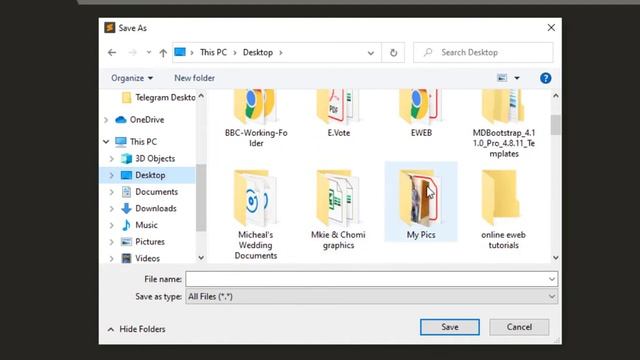Click navigation pane scroll down arrow

(201, 258)
